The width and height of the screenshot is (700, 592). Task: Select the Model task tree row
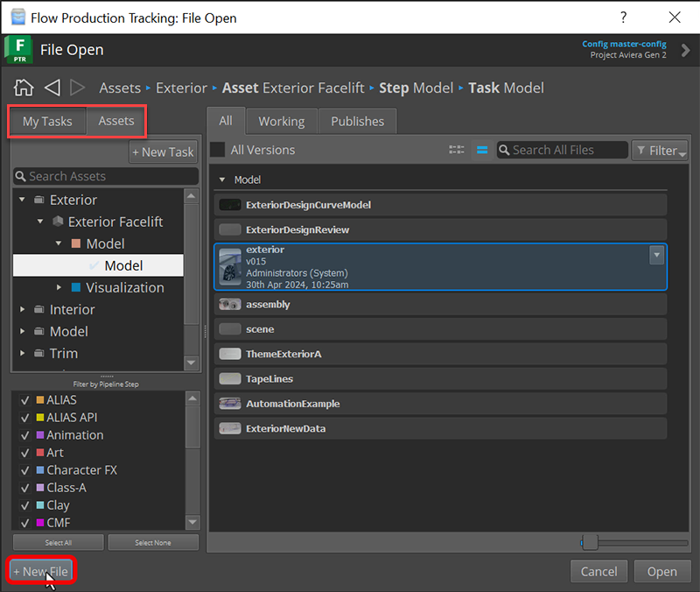pos(98,265)
